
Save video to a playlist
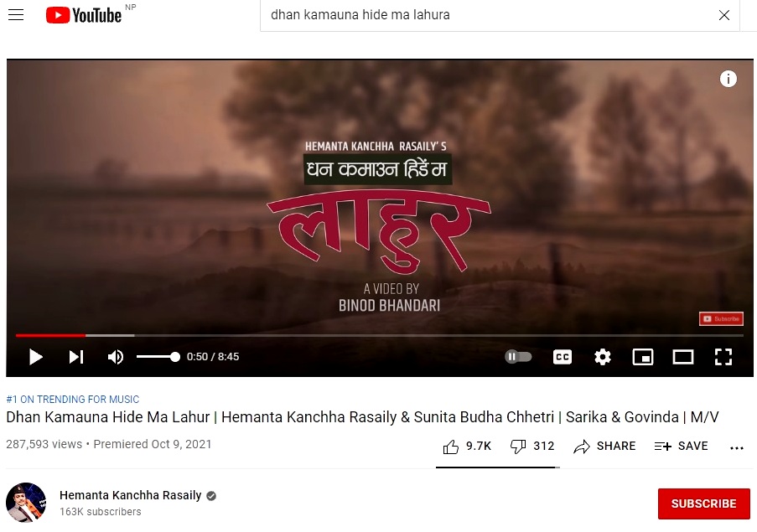coord(682,447)
